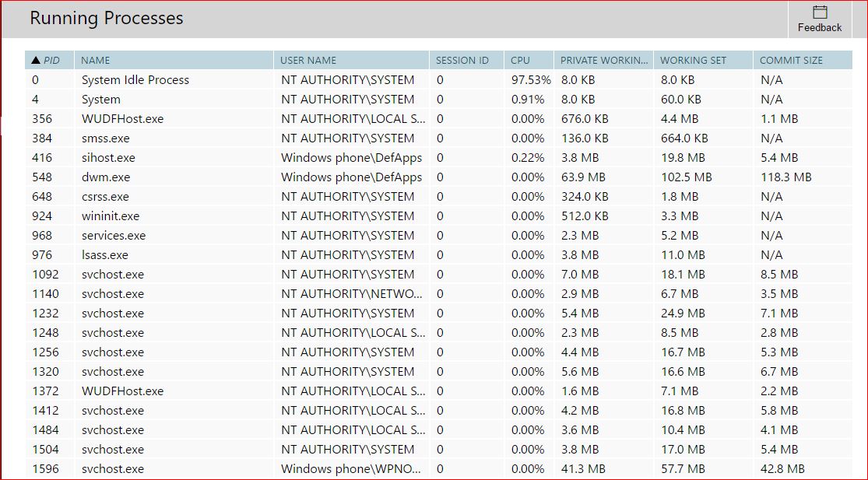Select the csrss.exe process name

coord(105,196)
